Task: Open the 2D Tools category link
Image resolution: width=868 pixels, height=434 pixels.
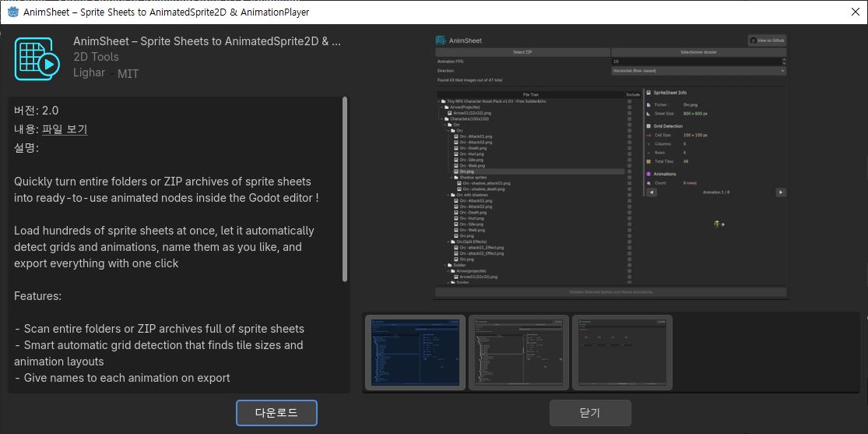Action: coord(96,57)
